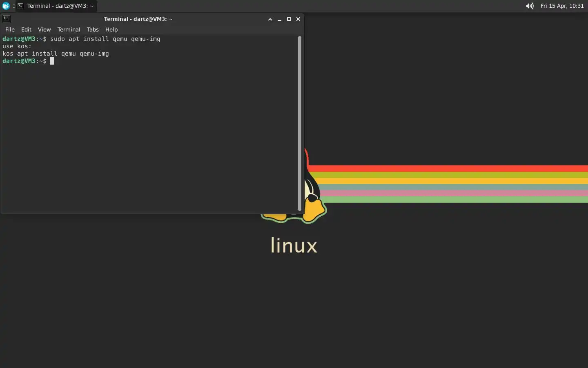Close the terminal window
This screenshot has width=588, height=368.
298,19
